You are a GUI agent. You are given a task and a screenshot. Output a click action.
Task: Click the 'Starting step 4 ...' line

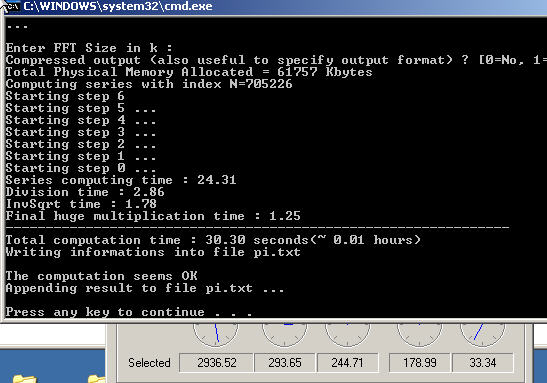pos(81,120)
